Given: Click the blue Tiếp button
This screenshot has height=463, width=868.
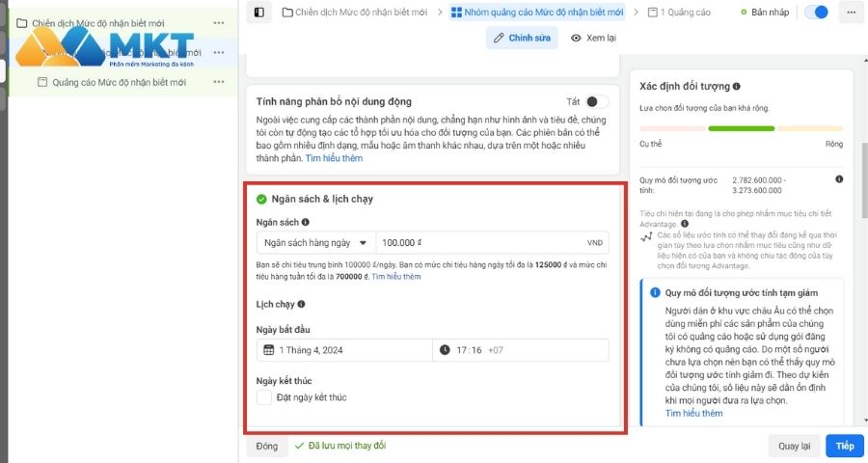Looking at the screenshot, I should (x=845, y=446).
